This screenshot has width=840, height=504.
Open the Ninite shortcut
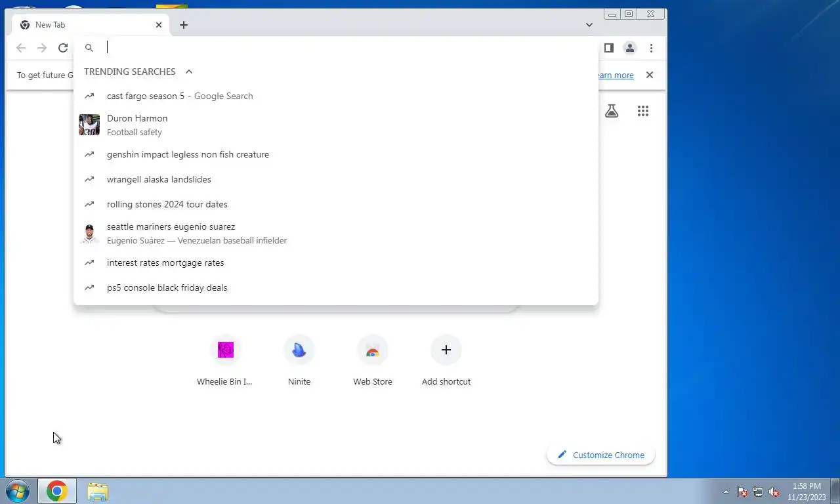pos(299,360)
